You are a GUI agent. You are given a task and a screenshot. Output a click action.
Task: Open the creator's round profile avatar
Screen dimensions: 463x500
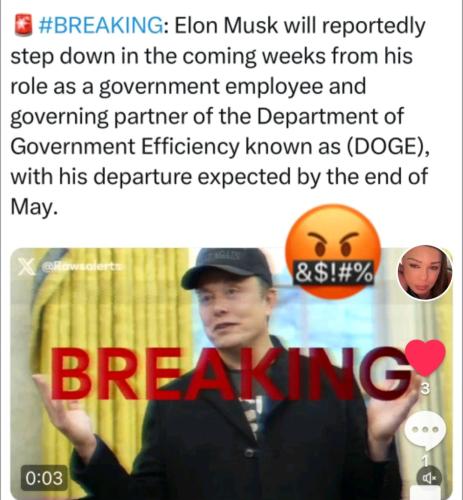(x=425, y=273)
